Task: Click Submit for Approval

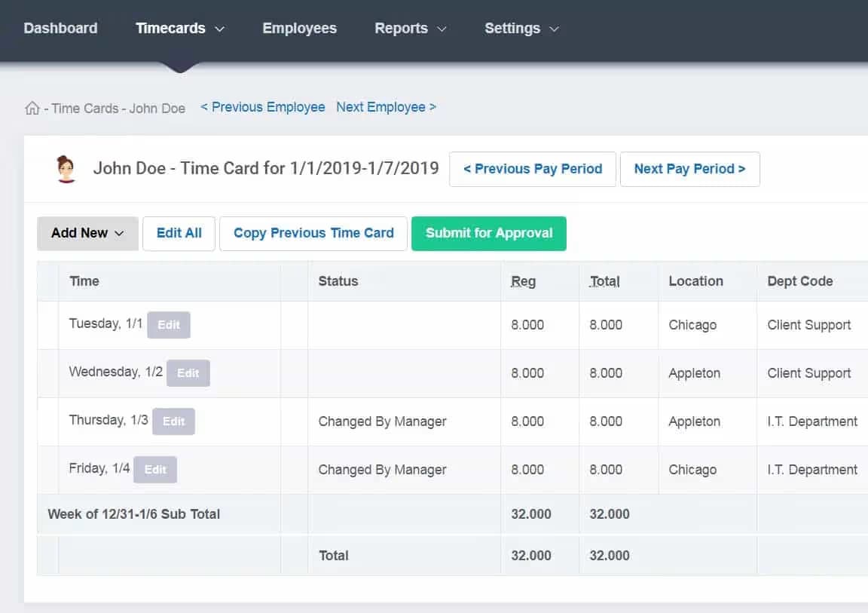Action: [x=488, y=234]
